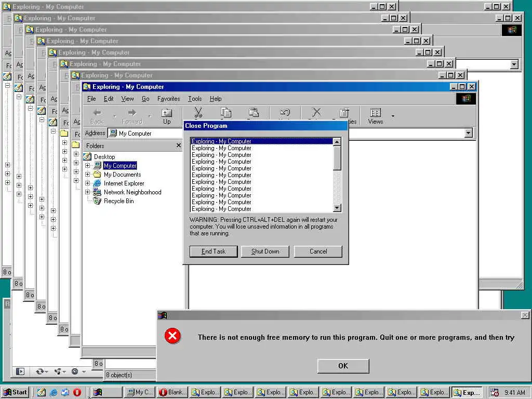Click the Show Desktop quick launch icon
The height and width of the screenshot is (399, 532).
click(x=42, y=392)
